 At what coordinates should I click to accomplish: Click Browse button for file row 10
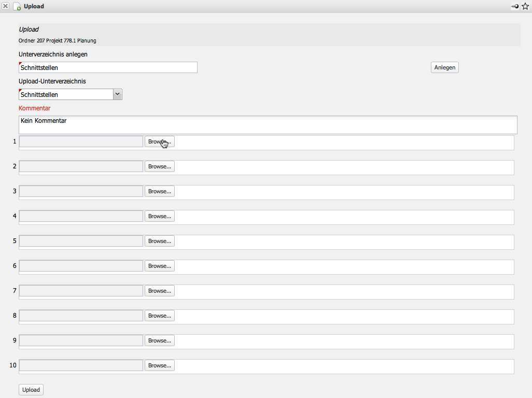(x=159, y=365)
